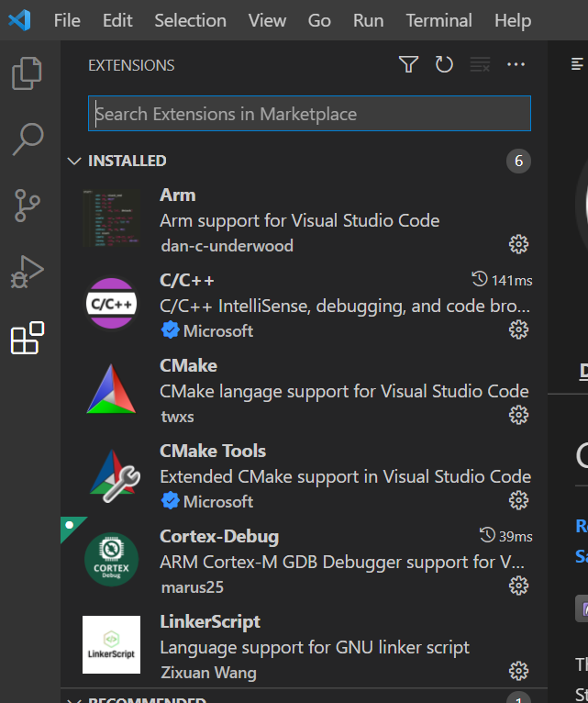Open the View menu
Image resolution: width=588 pixels, height=703 pixels.
point(267,20)
